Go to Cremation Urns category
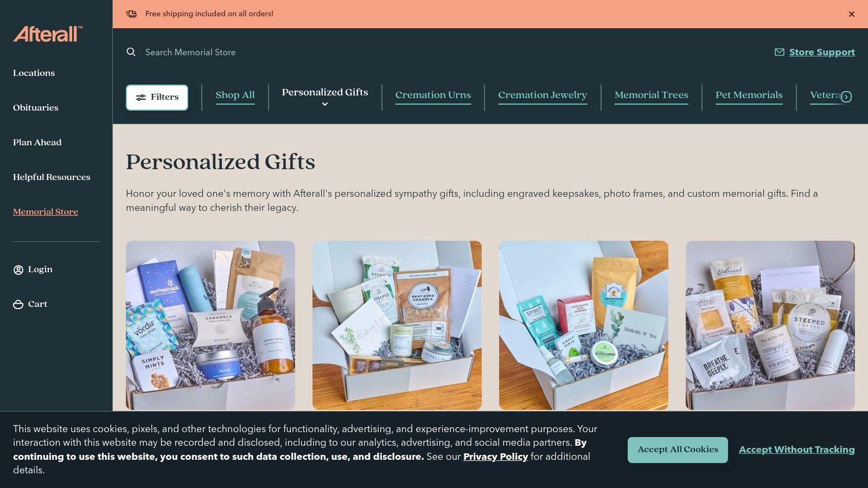This screenshot has width=868, height=488. coord(433,95)
